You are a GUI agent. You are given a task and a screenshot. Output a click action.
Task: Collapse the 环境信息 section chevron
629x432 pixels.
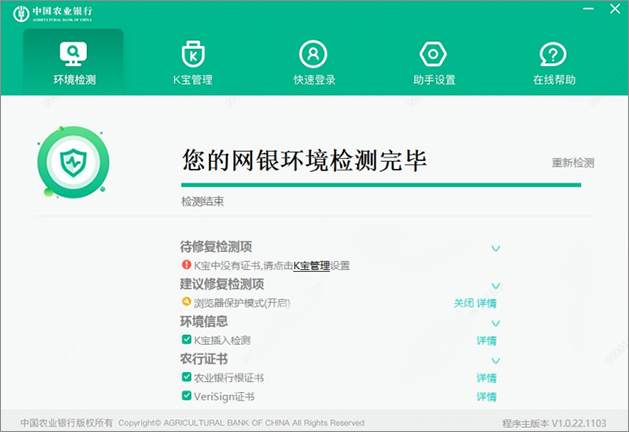[495, 323]
